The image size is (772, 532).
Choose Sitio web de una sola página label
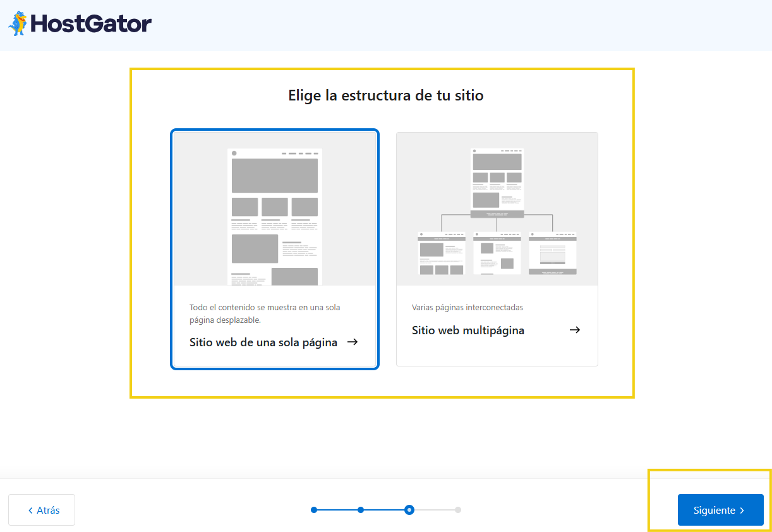pyautogui.click(x=263, y=342)
